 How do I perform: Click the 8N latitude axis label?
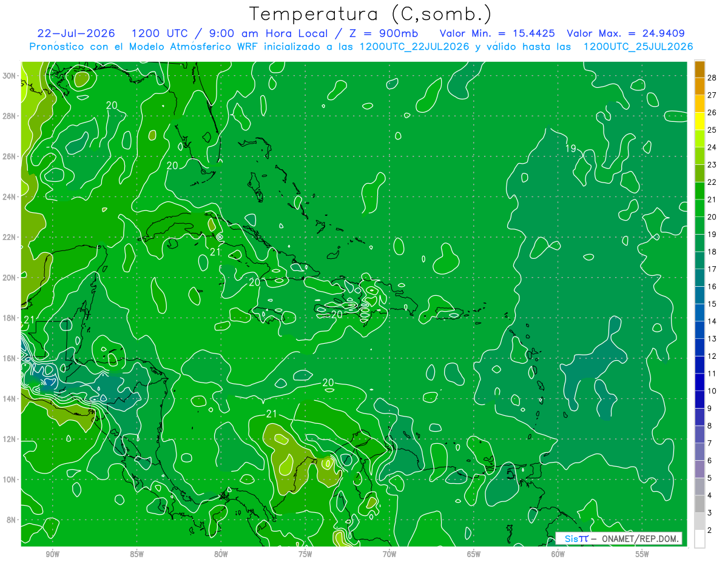pyautogui.click(x=12, y=520)
